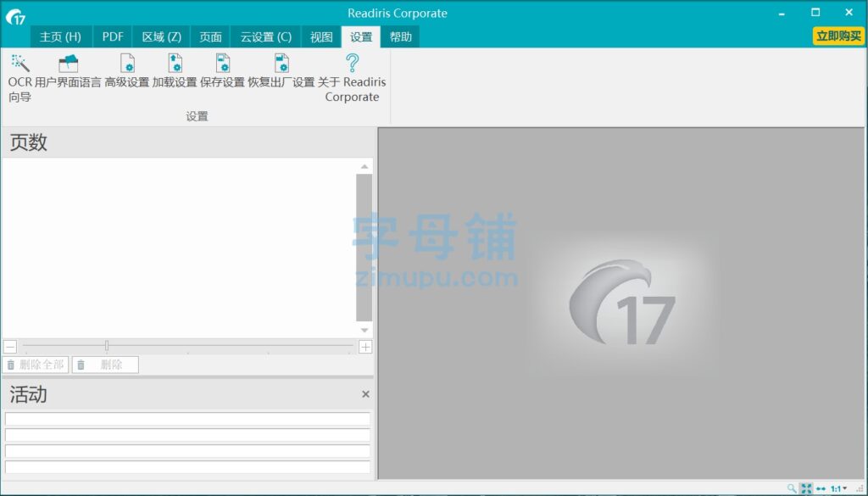Select fit-to-page icon in status bar
This screenshot has height=496, width=868.
807,488
